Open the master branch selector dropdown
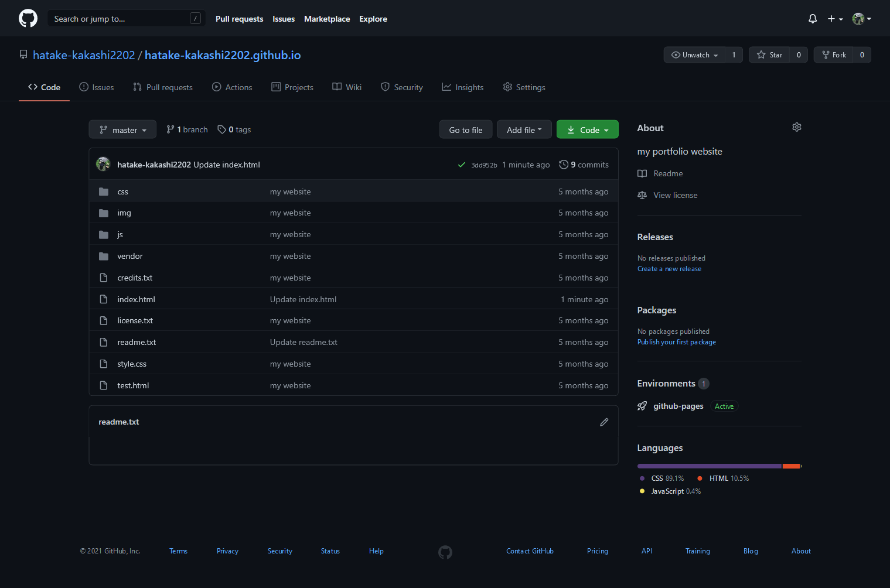This screenshot has height=588, width=890. (122, 129)
